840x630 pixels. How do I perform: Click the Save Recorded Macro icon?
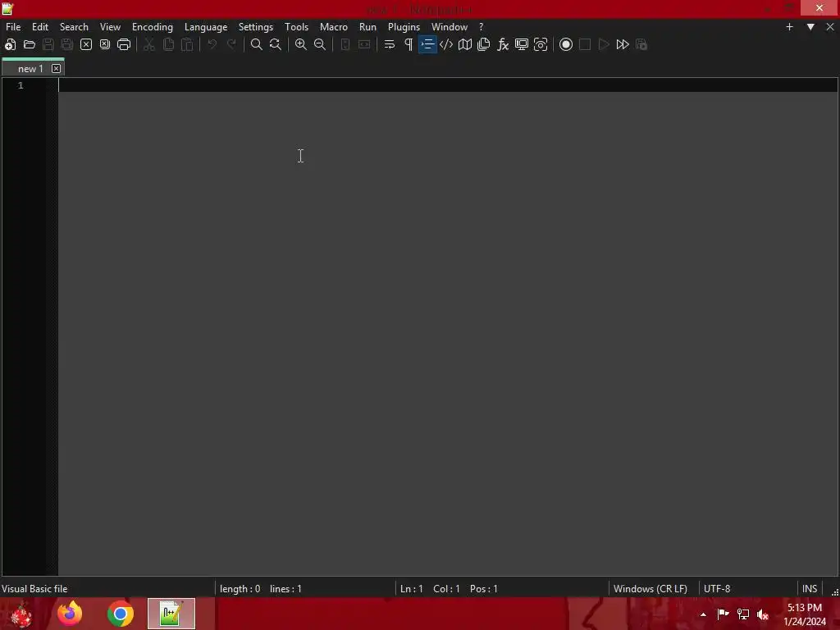641,44
